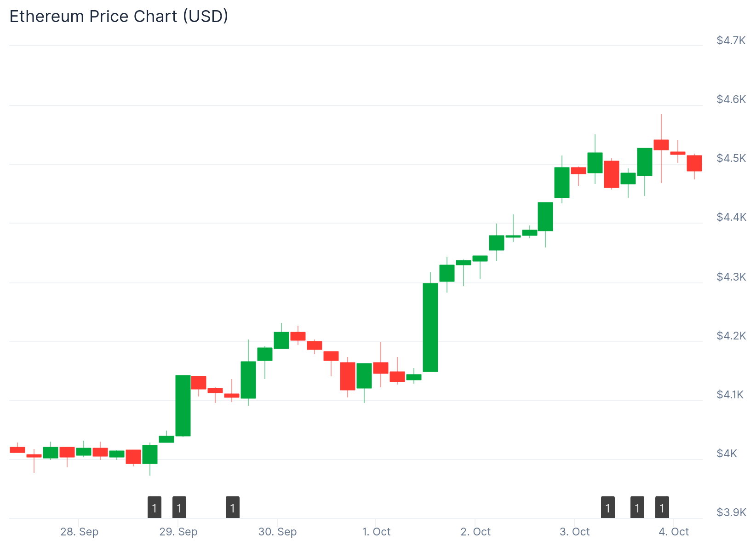
Task: Click the tallest green candle after 1. Oct
Action: tap(430, 327)
